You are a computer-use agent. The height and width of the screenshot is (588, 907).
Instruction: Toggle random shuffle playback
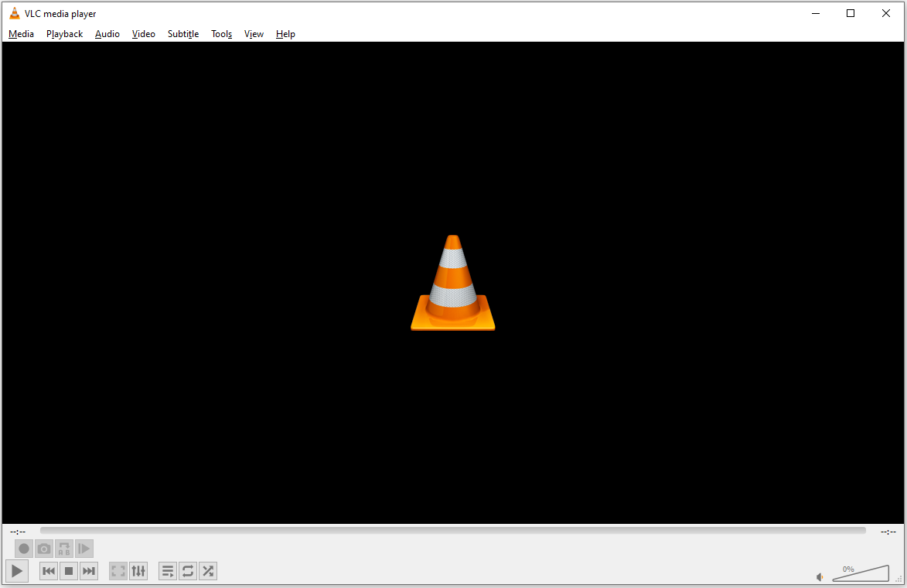tap(208, 571)
